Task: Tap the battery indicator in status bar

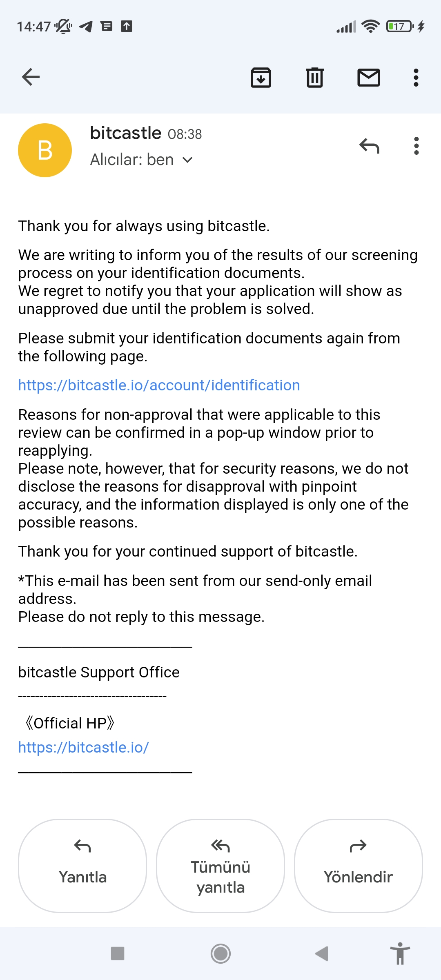Action: [400, 27]
